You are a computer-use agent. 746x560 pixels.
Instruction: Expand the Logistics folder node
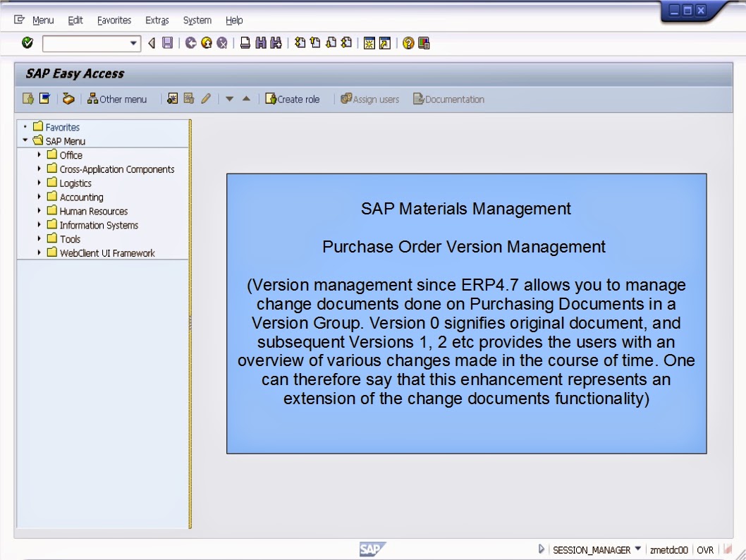click(x=39, y=182)
